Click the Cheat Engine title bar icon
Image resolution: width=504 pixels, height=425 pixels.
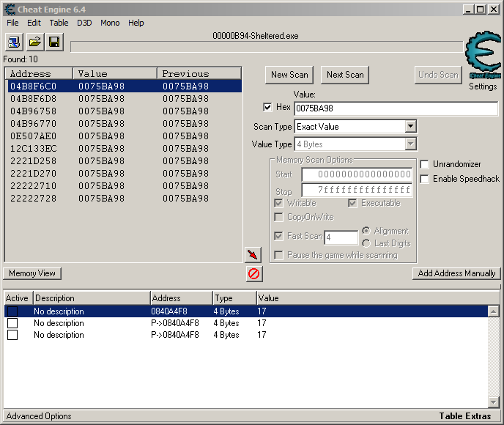[x=8, y=9]
